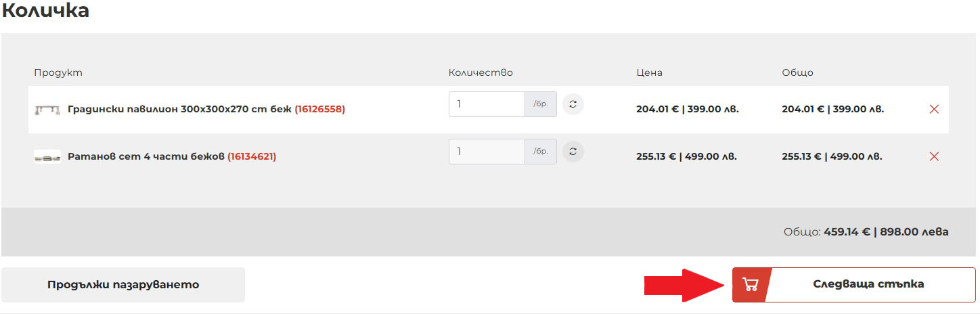
Task: Click the red arrow pointing to next step
Action: [684, 285]
